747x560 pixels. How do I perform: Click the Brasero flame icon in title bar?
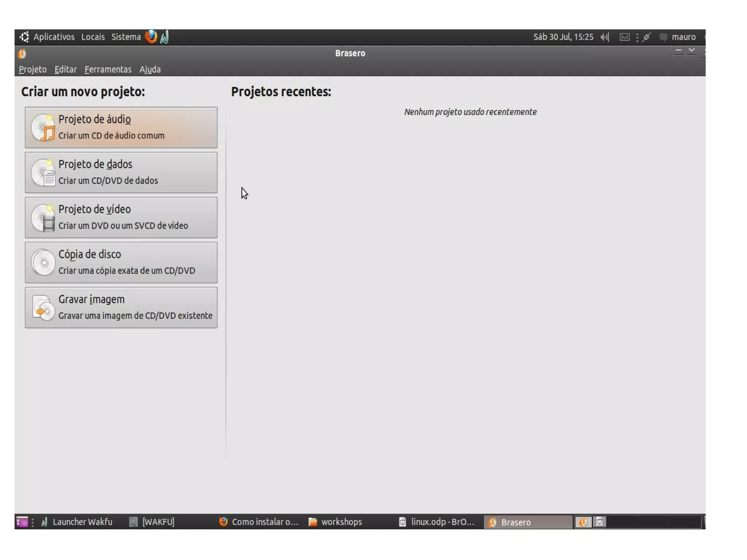(22, 54)
